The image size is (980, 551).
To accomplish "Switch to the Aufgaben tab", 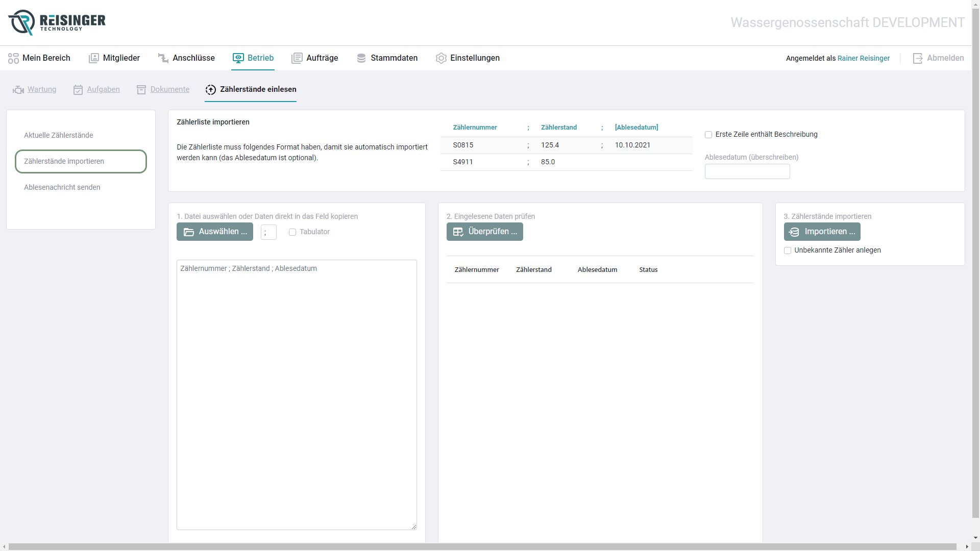I will pyautogui.click(x=97, y=89).
